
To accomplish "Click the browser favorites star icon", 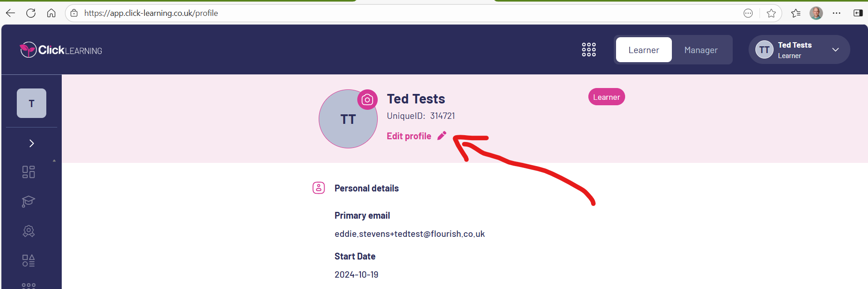I will 771,13.
